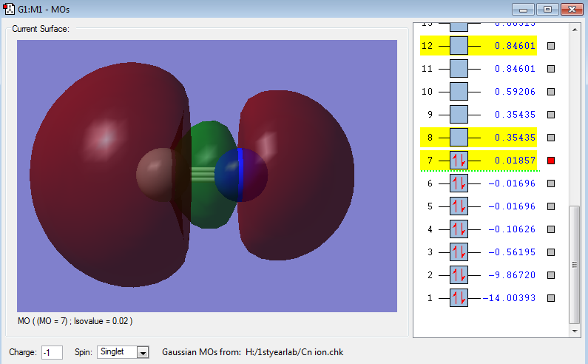The image size is (588, 364).
Task: Select the orbital 8 energy level box
Action: point(459,138)
